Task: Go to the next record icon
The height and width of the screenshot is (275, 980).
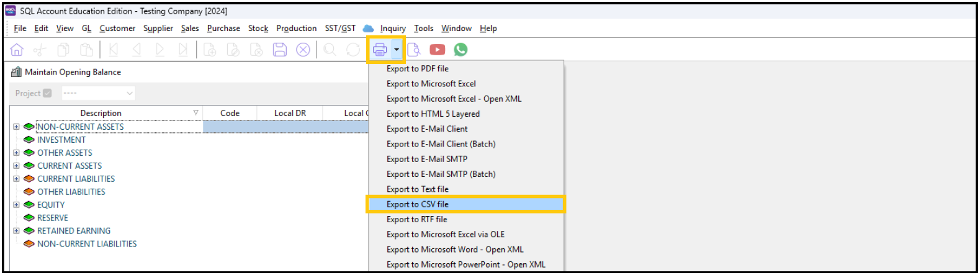Action: tap(160, 50)
